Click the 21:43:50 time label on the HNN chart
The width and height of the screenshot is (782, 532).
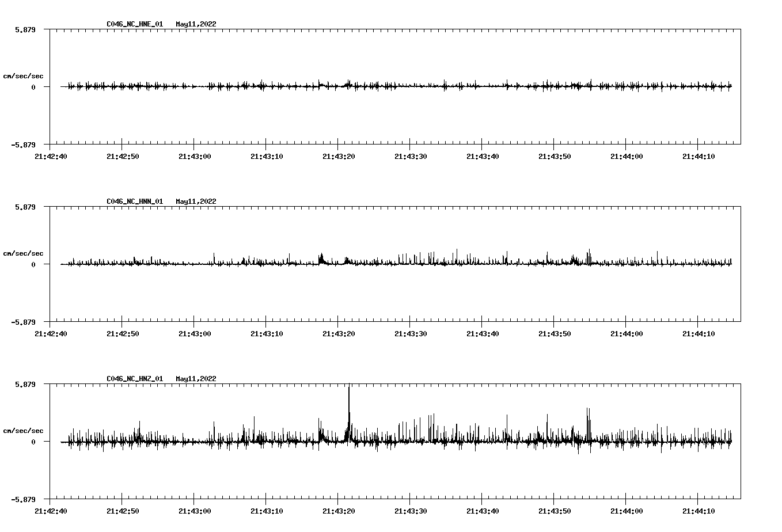point(554,333)
